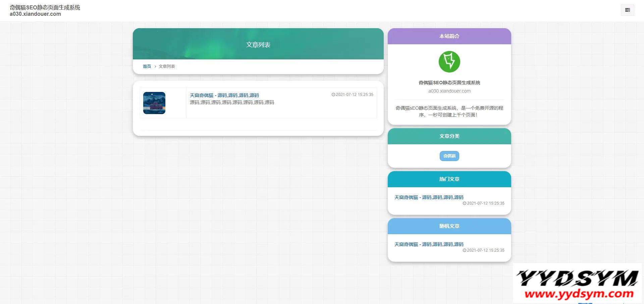Screen dimensions: 644x304
Task: Click the clock icon beside main article timestamp
Action: pyautogui.click(x=333, y=95)
